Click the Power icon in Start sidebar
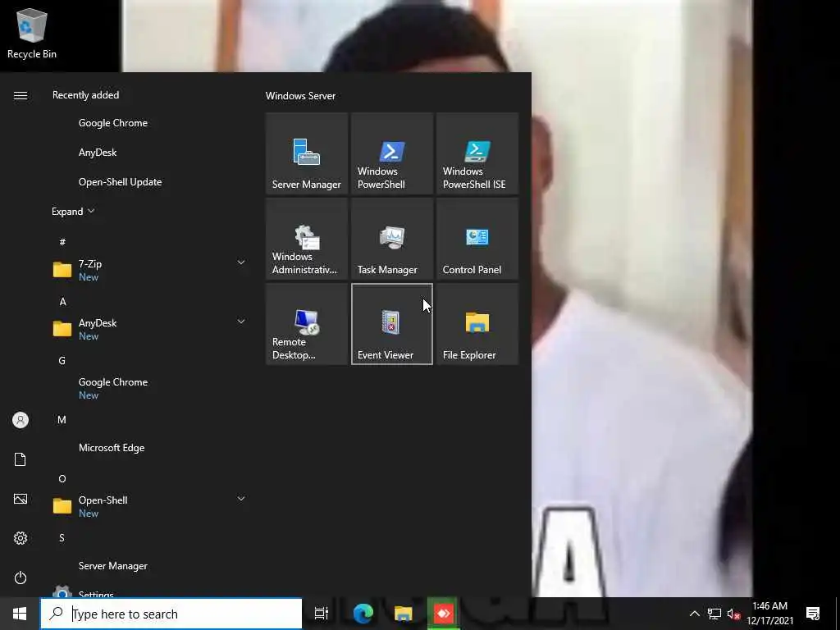Screen dimensions: 840x630 (x=21, y=577)
